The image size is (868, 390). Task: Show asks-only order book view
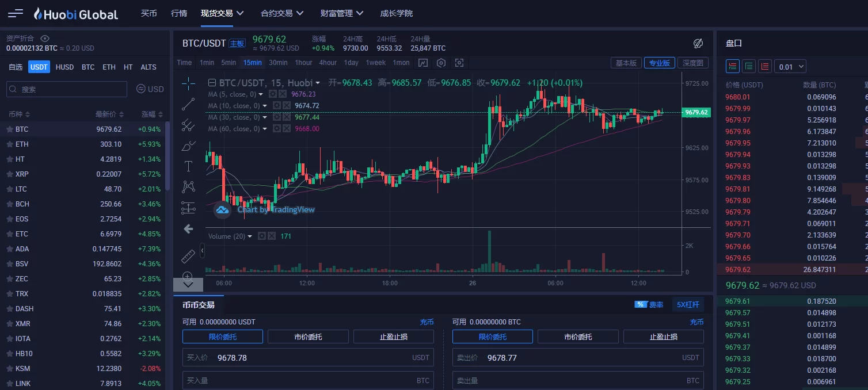pos(765,66)
